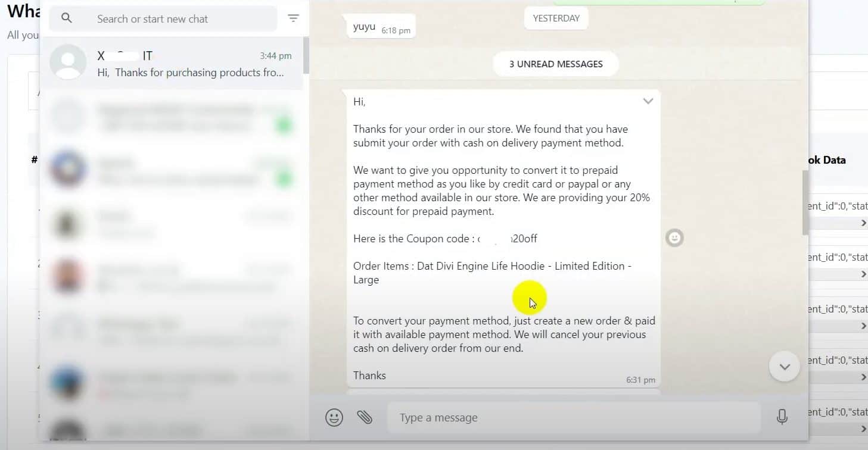This screenshot has height=450, width=868.
Task: Focus the Type a message field
Action: [574, 417]
